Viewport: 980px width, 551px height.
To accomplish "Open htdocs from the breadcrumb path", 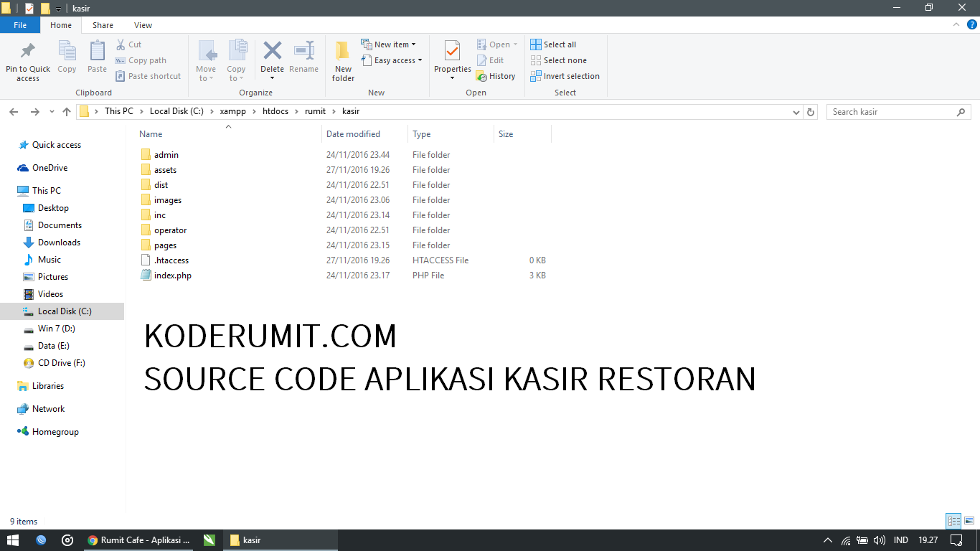I will [x=275, y=111].
